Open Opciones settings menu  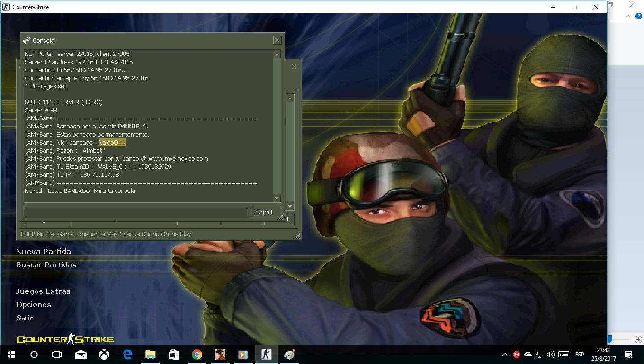tap(34, 305)
